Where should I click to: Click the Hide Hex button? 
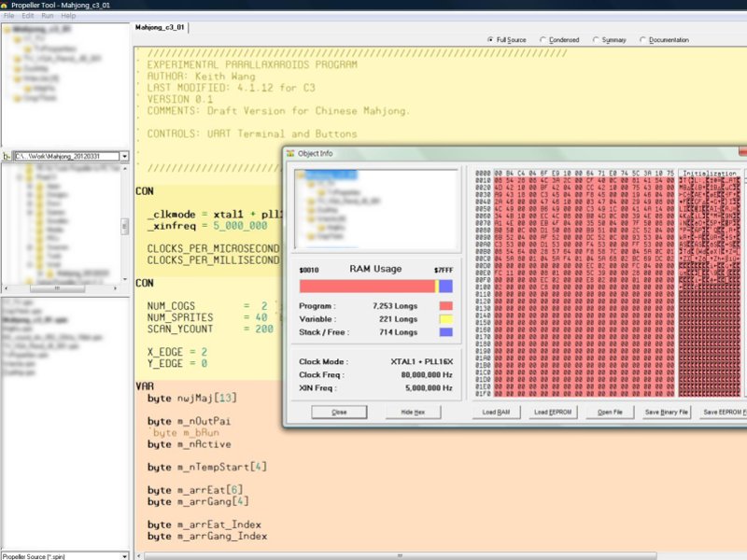(x=413, y=412)
